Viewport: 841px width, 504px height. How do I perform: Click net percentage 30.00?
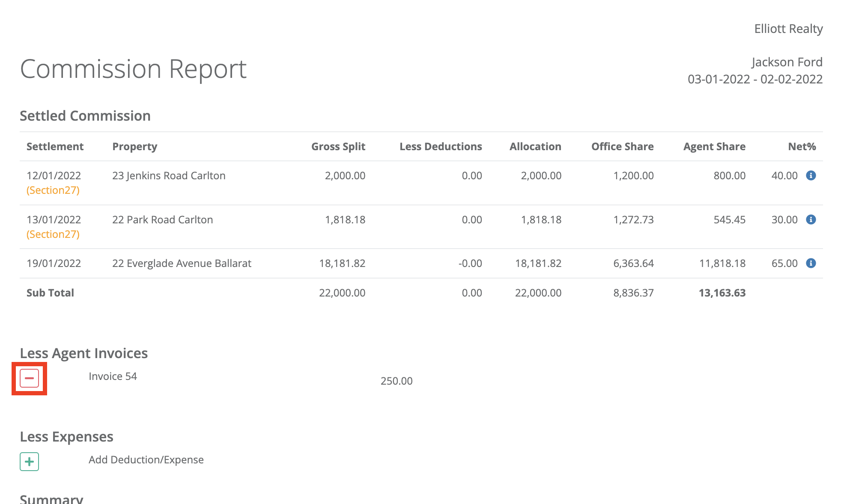[784, 219]
